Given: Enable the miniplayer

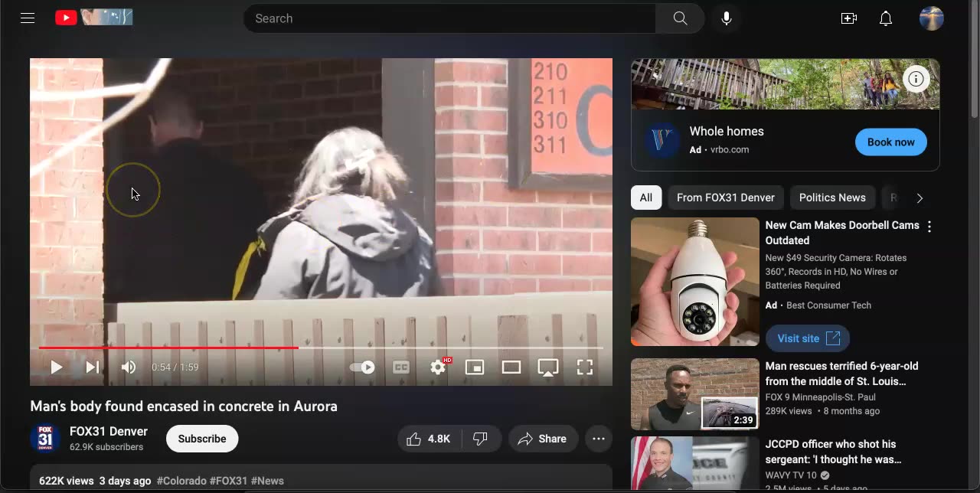Looking at the screenshot, I should coord(475,367).
